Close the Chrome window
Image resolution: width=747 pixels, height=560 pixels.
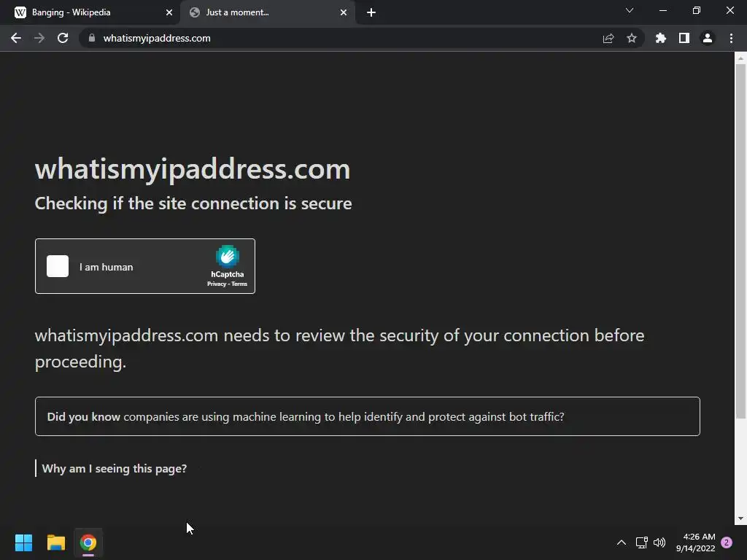tap(729, 10)
